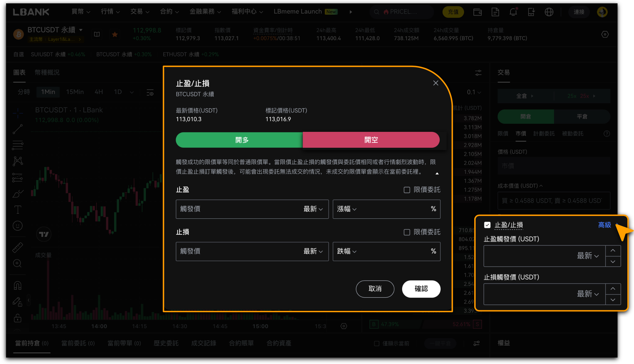Switch to the 開空 tab
The height and width of the screenshot is (364, 634).
click(371, 140)
